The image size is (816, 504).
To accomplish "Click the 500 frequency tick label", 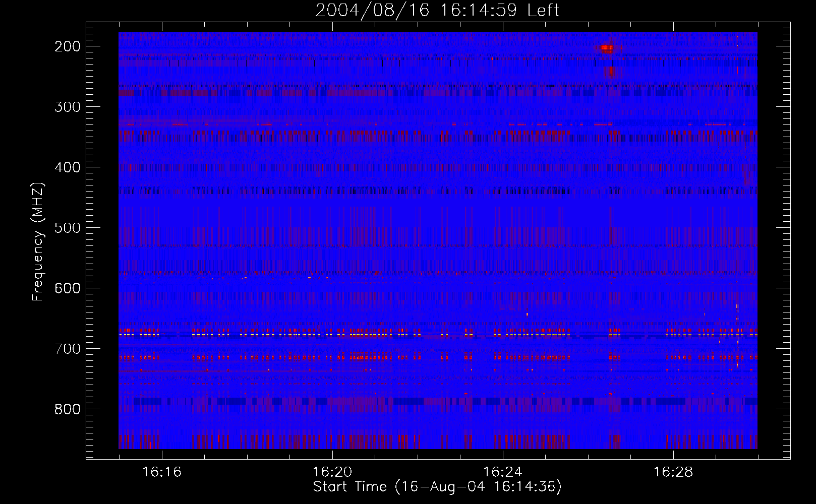I will tap(68, 228).
